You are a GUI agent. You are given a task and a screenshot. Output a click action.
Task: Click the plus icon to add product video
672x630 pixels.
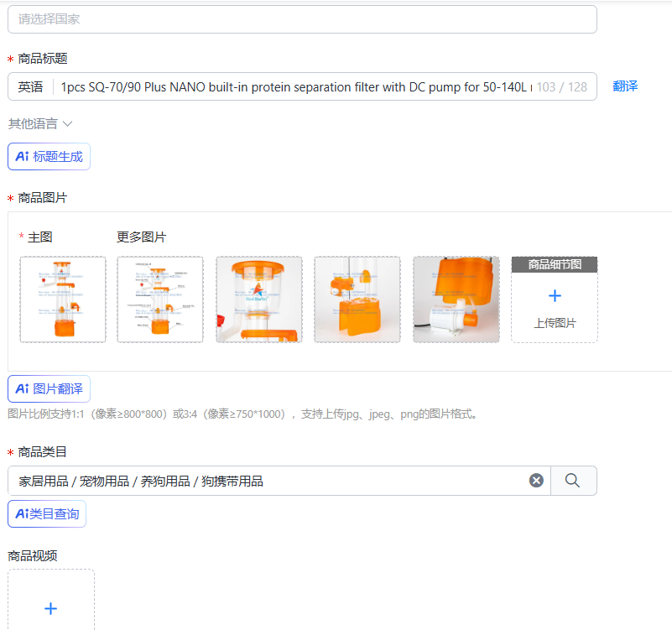click(51, 608)
